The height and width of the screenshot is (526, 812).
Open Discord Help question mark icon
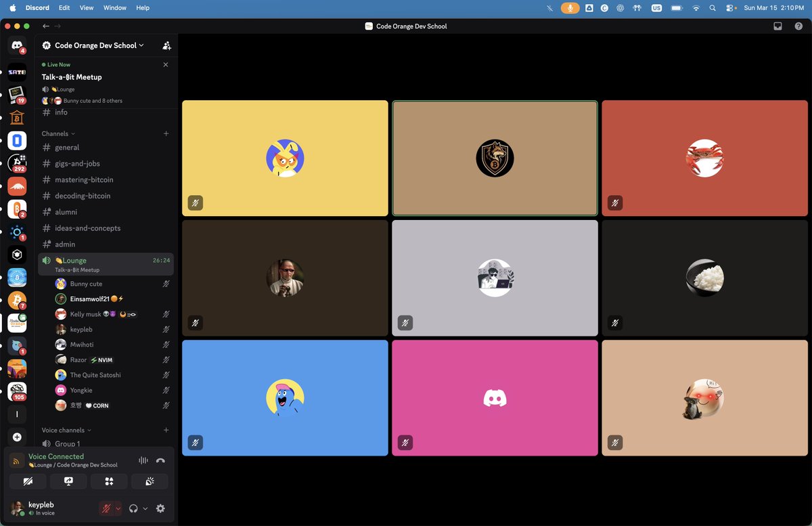[798, 26]
